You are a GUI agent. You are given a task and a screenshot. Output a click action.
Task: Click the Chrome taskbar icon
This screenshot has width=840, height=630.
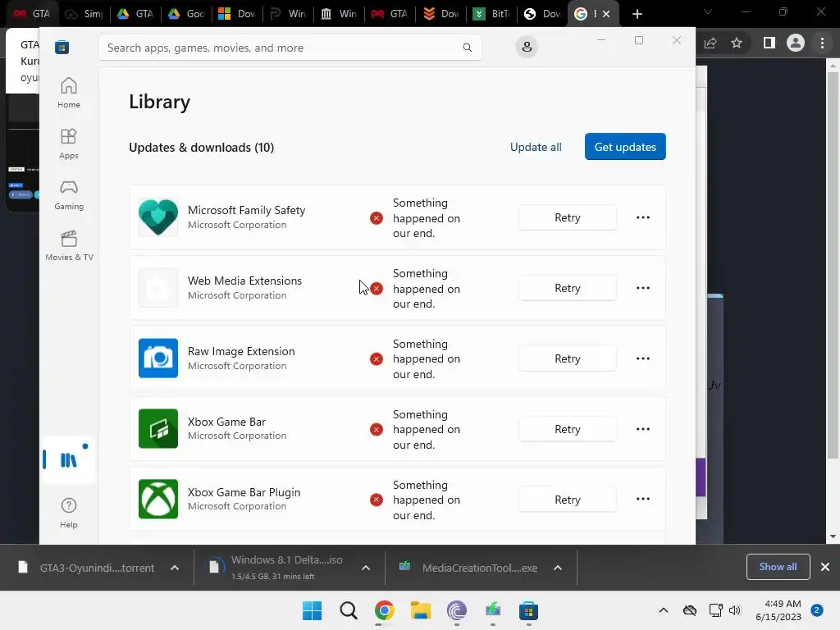pyautogui.click(x=384, y=610)
